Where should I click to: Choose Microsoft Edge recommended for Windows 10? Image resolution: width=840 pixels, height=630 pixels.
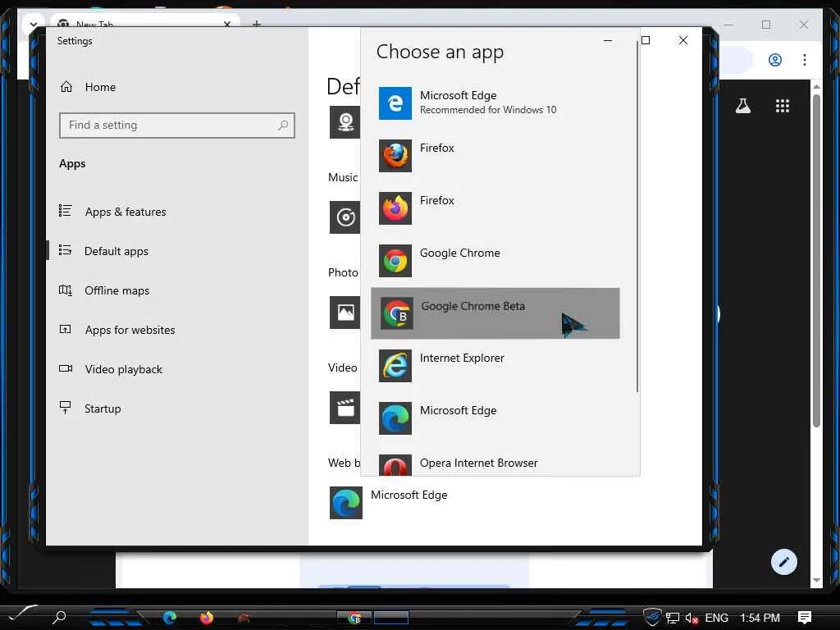(x=495, y=103)
